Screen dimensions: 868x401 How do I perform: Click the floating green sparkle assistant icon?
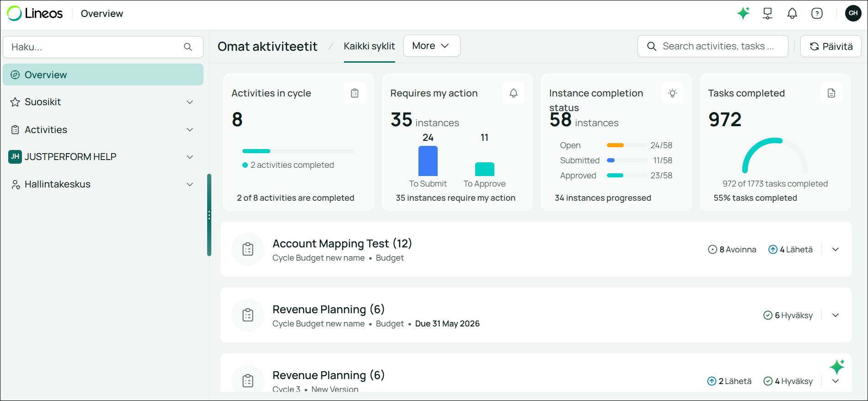pyautogui.click(x=837, y=367)
